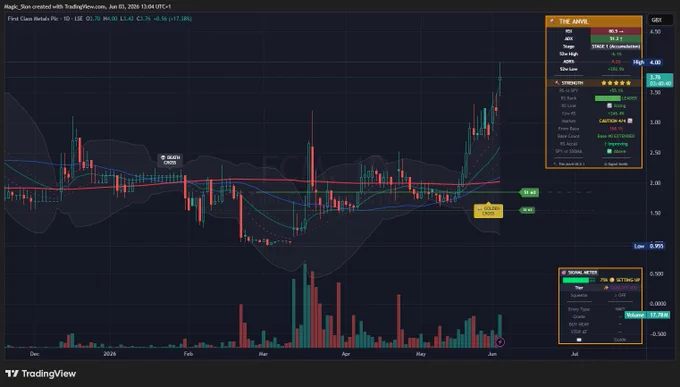Click the +0.56 (+17.18%) change value

(x=172, y=19)
